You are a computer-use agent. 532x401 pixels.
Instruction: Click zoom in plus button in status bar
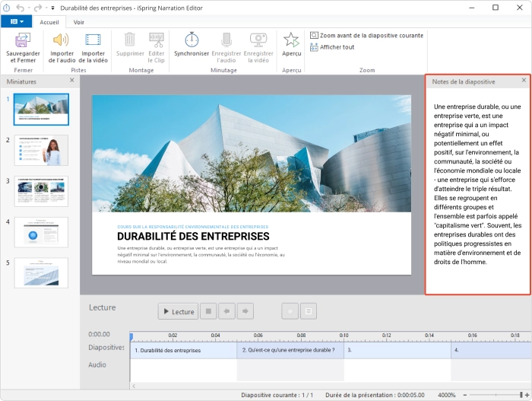click(527, 395)
